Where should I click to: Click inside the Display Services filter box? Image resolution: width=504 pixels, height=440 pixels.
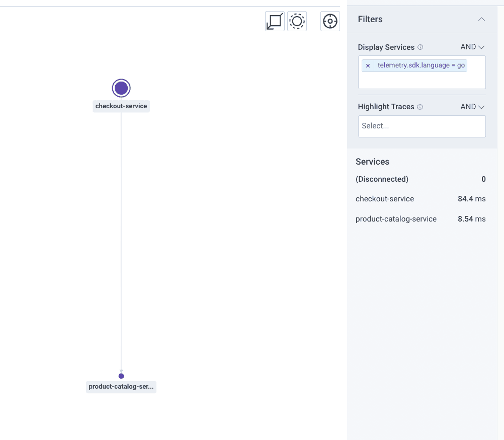click(x=422, y=81)
